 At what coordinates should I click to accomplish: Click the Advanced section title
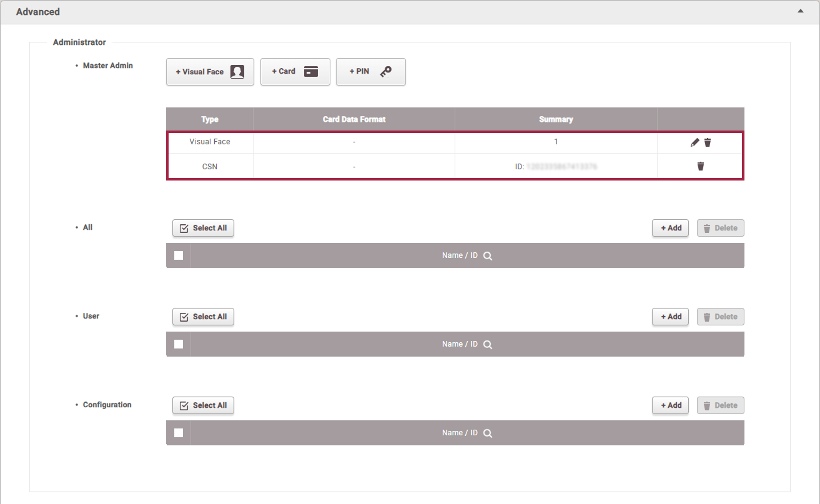point(38,12)
